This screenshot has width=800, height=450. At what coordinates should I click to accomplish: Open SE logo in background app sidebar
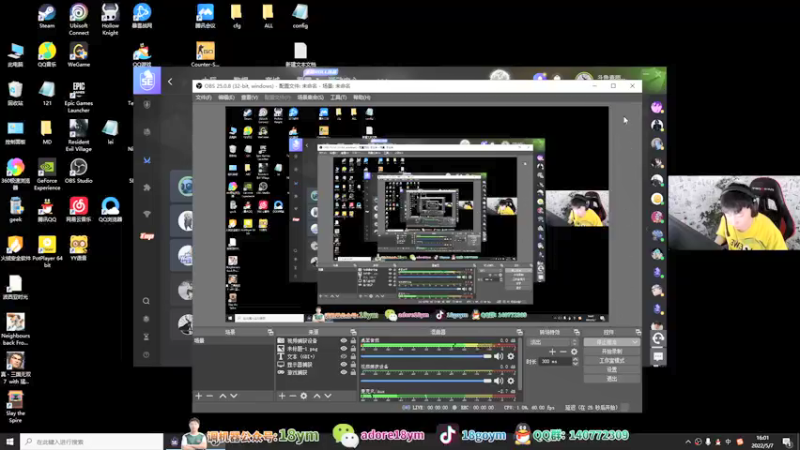(147, 80)
